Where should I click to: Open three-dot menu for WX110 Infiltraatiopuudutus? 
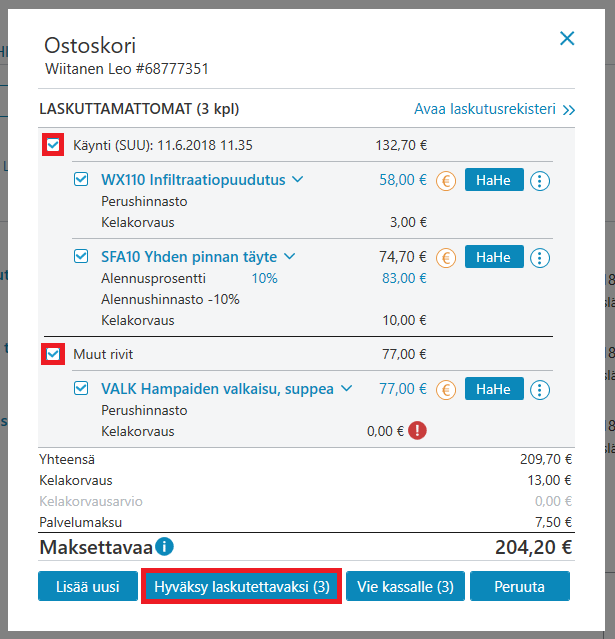[x=540, y=181]
